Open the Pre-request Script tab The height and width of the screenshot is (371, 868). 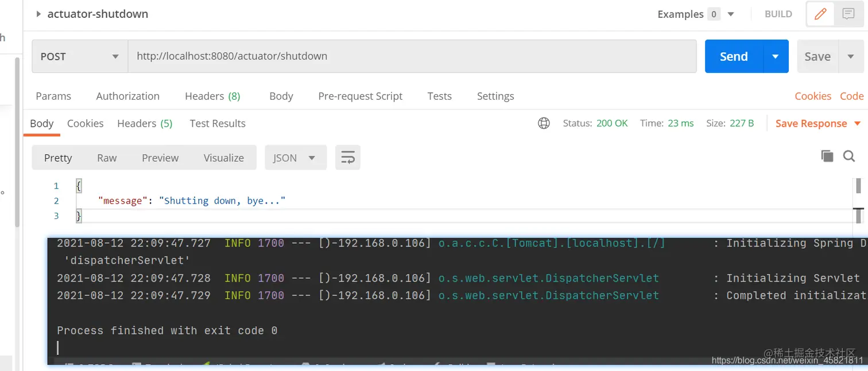361,96
